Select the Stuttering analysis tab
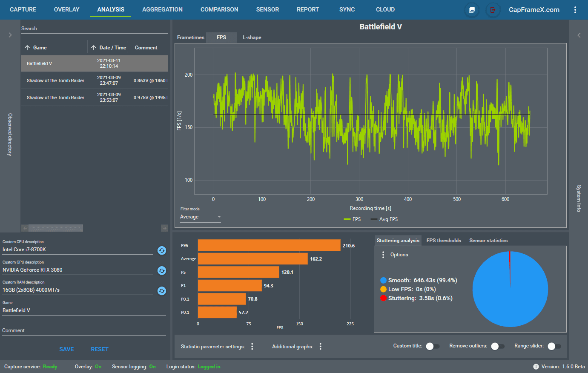 pyautogui.click(x=398, y=241)
